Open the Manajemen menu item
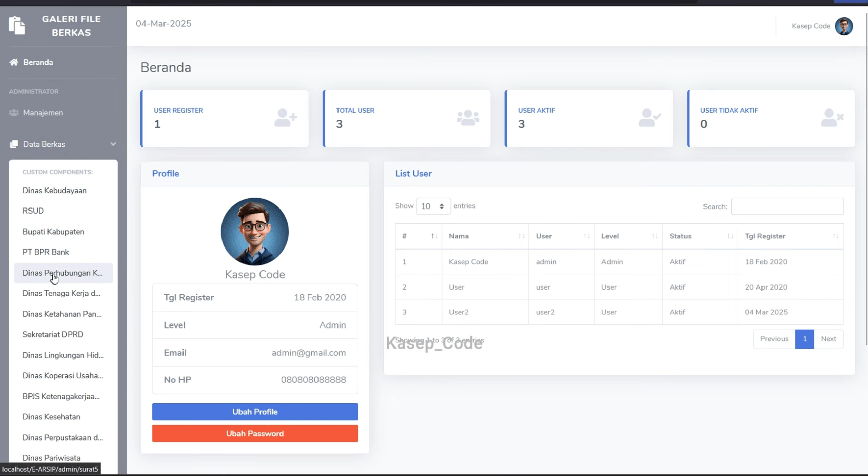Image resolution: width=868 pixels, height=476 pixels. [43, 113]
